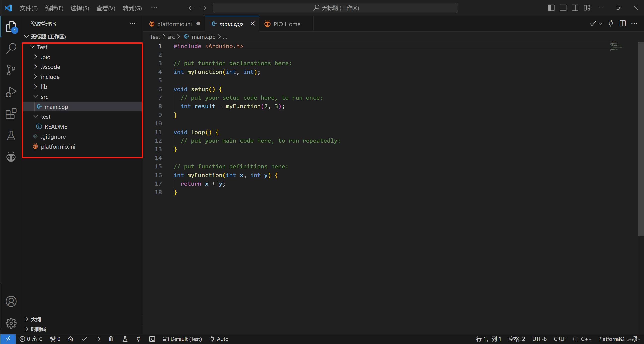
Task: Open PlatformIO Home from status bar house icon
Action: 71,339
